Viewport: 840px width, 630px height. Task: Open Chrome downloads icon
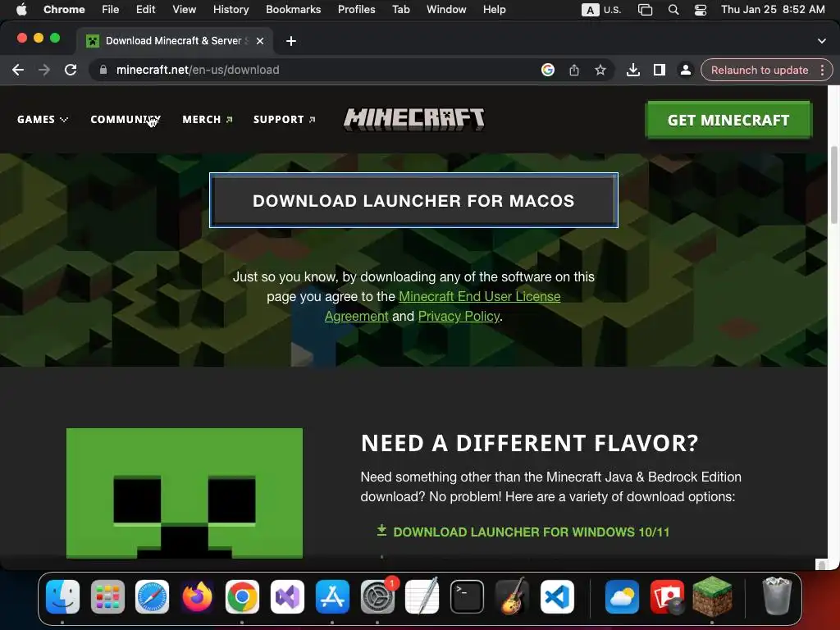(632, 70)
